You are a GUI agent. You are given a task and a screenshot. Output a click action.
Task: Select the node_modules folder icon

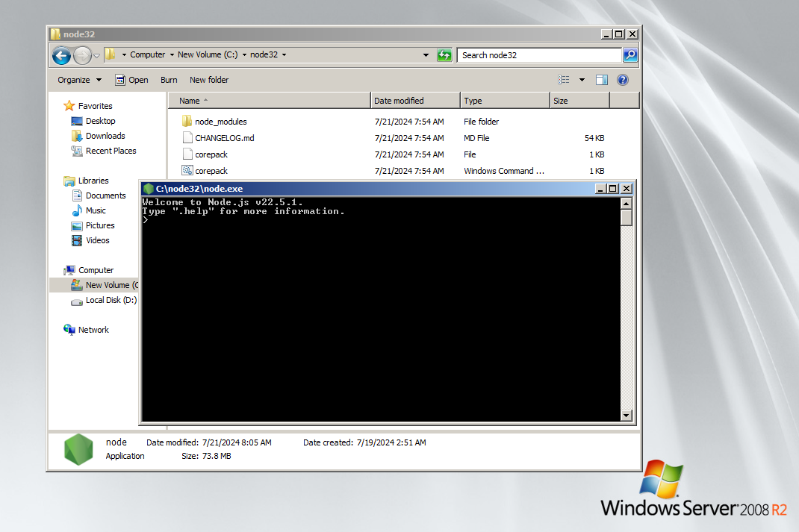[x=187, y=121]
